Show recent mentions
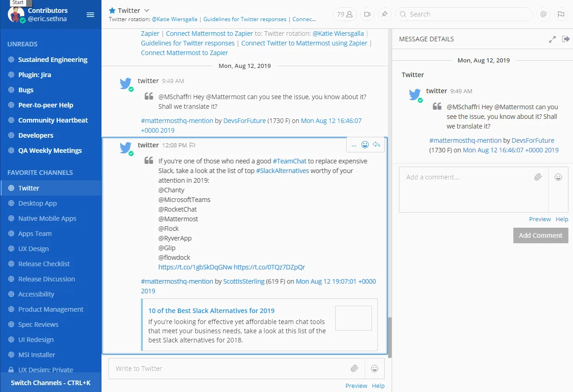Image resolution: width=573 pixels, height=392 pixels. point(543,14)
